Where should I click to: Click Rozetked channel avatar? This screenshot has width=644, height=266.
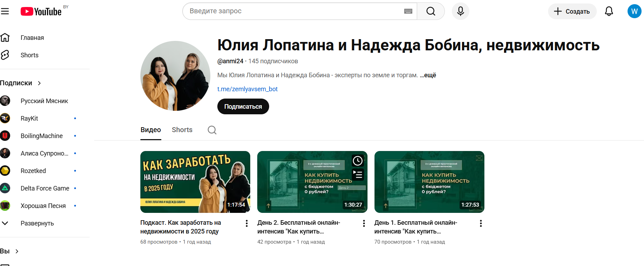[5, 171]
